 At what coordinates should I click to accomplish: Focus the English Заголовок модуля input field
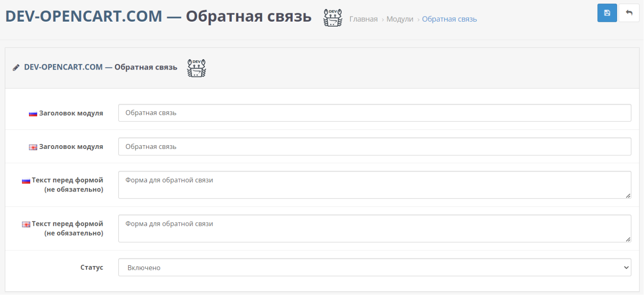click(x=375, y=146)
